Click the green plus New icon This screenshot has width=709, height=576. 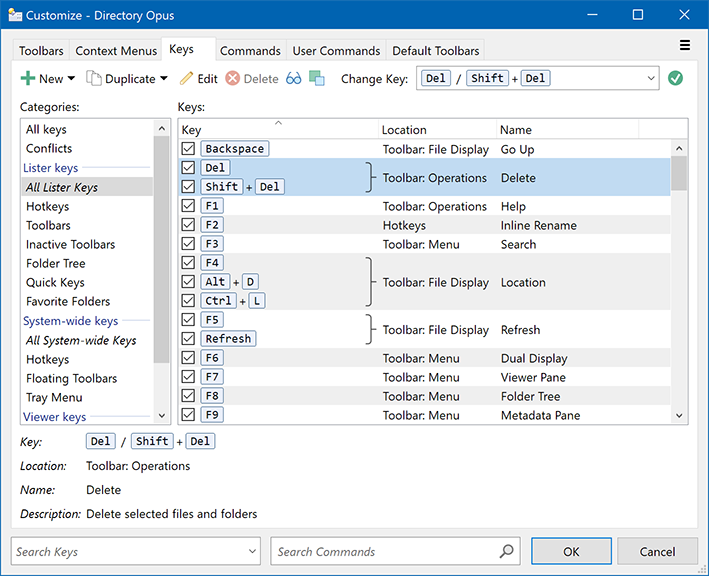[28, 79]
